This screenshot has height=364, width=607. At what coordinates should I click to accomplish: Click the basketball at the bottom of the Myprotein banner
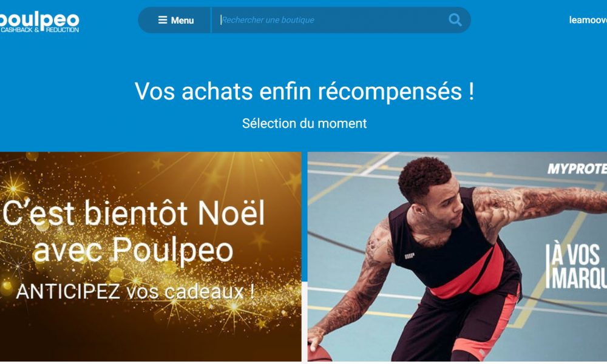point(320,352)
